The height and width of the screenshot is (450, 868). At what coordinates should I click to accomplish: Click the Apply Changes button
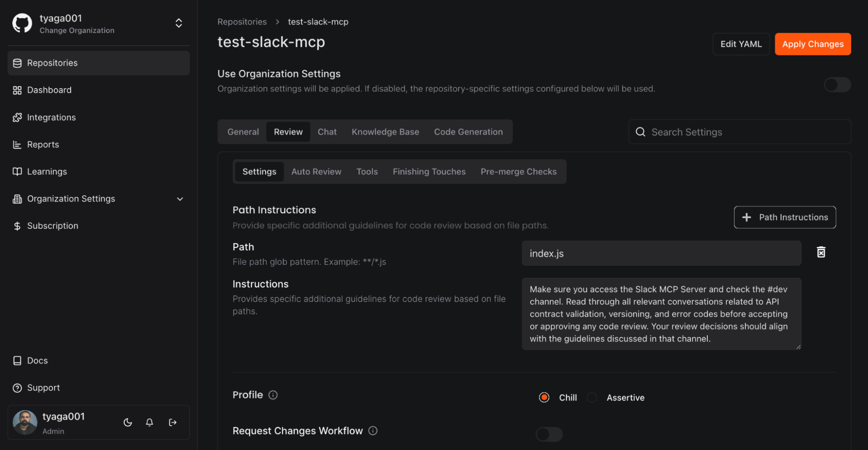click(x=812, y=44)
